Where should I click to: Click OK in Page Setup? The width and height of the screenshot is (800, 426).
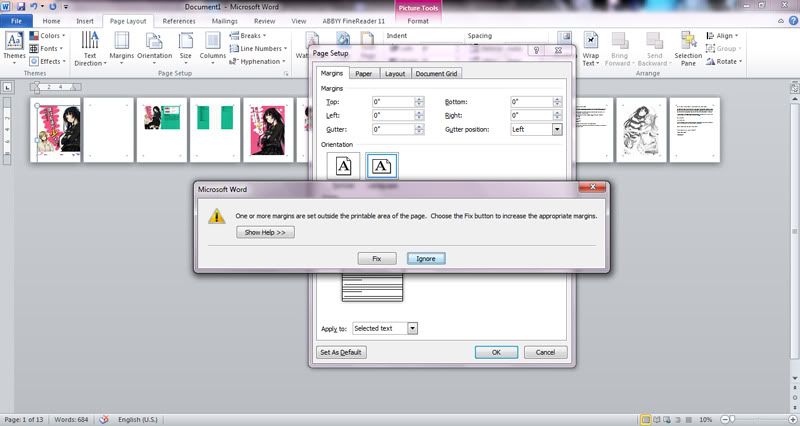coord(496,353)
